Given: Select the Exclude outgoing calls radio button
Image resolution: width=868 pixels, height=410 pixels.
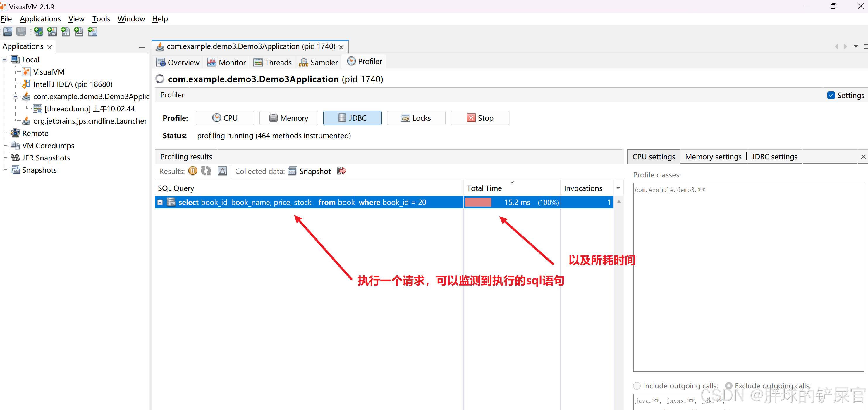Looking at the screenshot, I should coord(729,385).
